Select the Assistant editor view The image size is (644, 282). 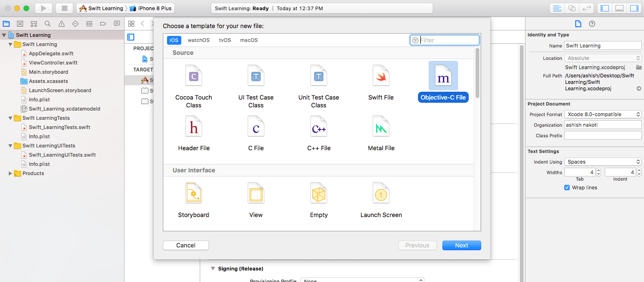pos(572,8)
